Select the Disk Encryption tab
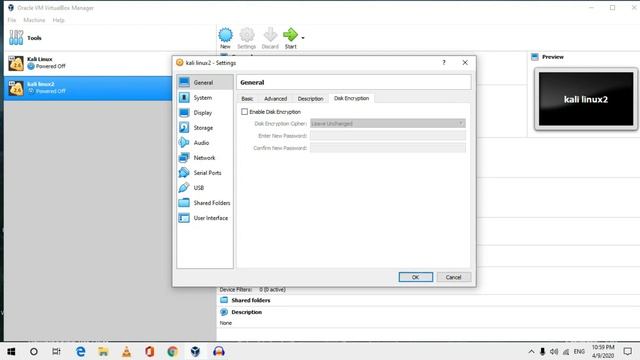Screen dimensions: 640x360 [x=351, y=98]
